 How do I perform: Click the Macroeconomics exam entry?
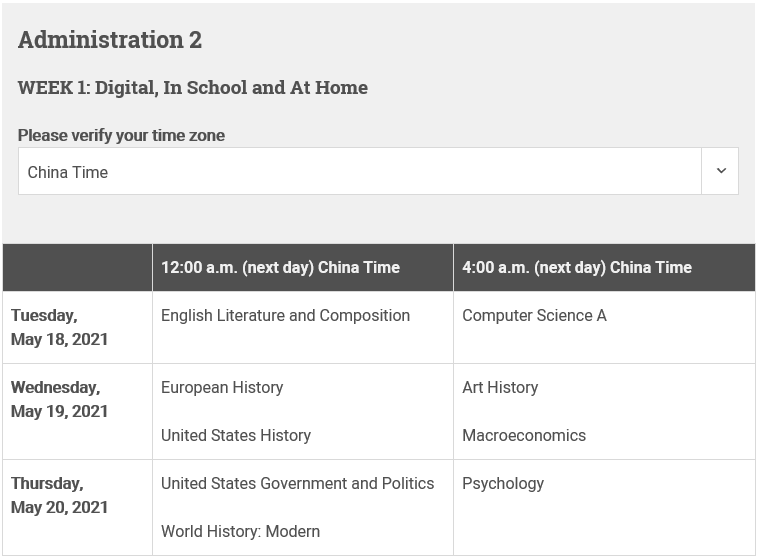[x=524, y=436]
